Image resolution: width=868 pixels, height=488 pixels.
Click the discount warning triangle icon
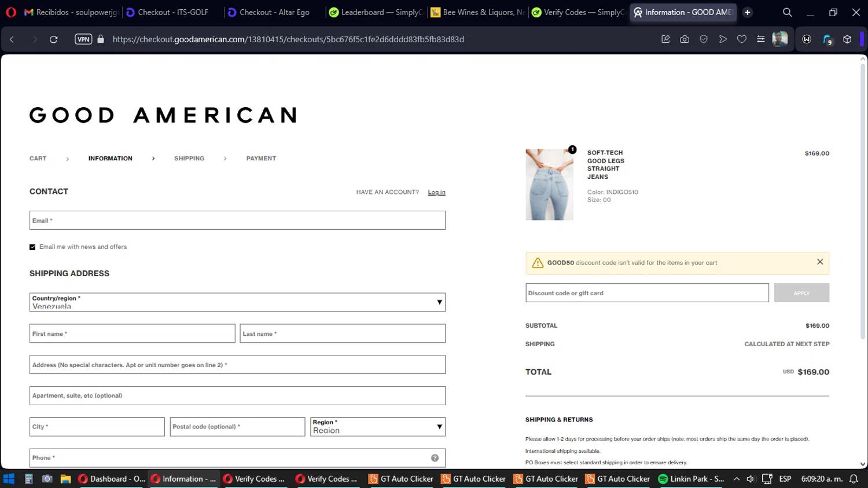(538, 263)
